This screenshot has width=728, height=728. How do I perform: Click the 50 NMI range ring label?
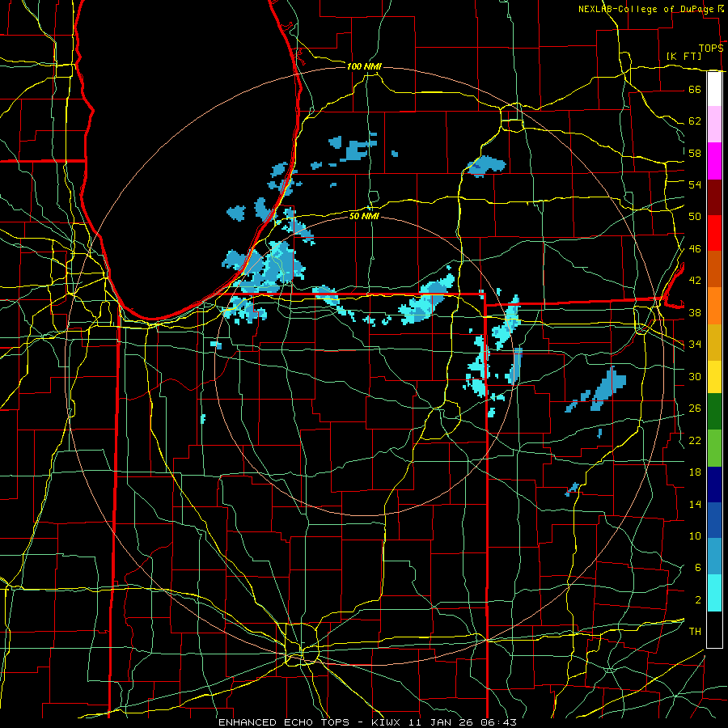click(364, 216)
